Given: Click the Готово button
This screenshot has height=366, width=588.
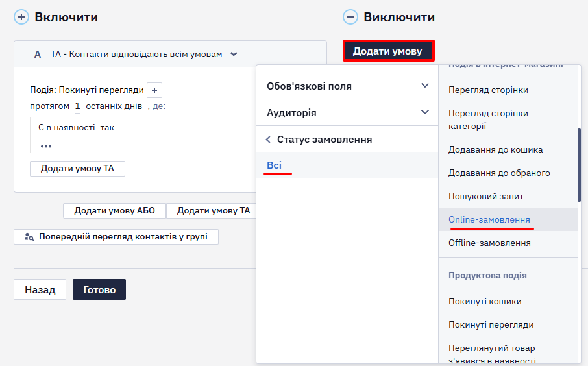Looking at the screenshot, I should coord(99,289).
